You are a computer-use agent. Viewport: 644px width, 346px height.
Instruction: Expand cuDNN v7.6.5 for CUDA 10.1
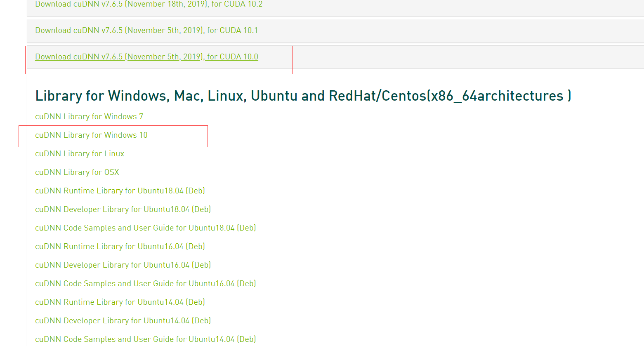(146, 30)
